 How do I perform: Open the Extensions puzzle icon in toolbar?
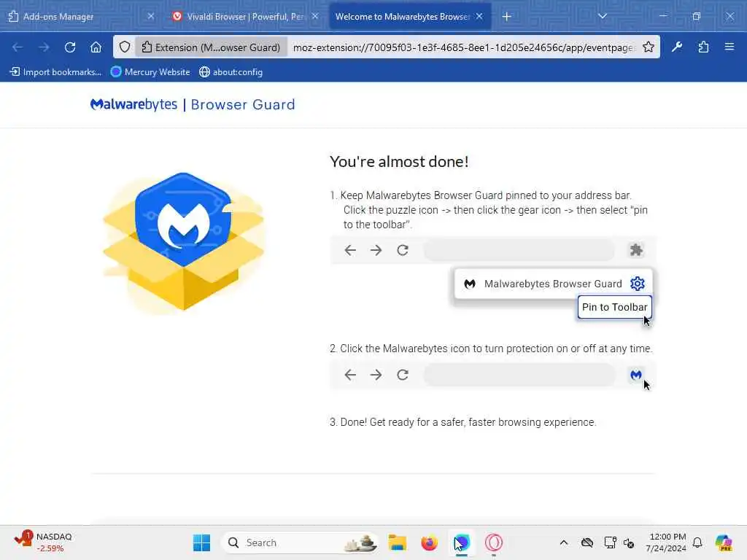click(x=703, y=47)
